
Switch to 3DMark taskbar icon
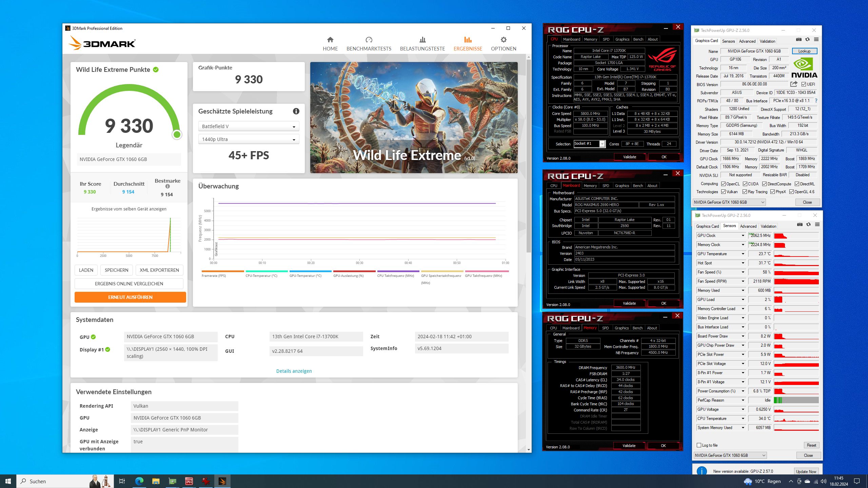coord(222,481)
